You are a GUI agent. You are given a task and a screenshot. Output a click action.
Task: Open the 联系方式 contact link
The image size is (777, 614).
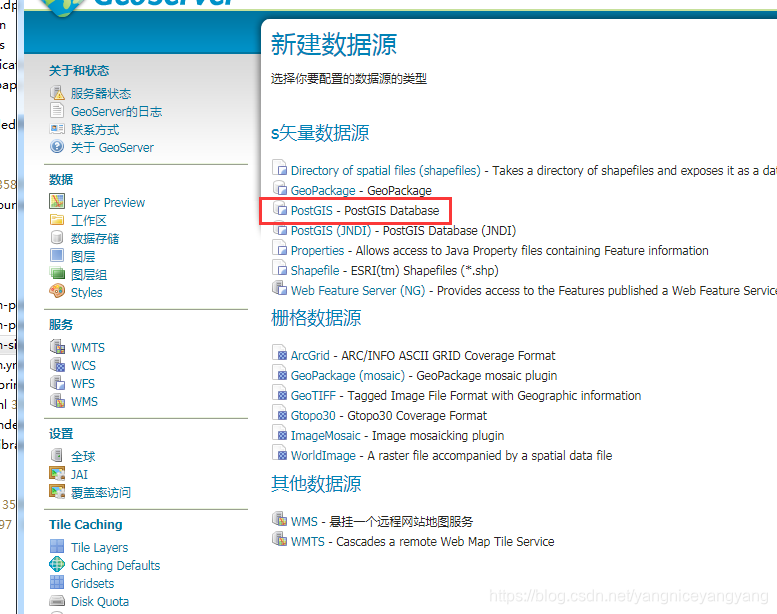[95, 130]
